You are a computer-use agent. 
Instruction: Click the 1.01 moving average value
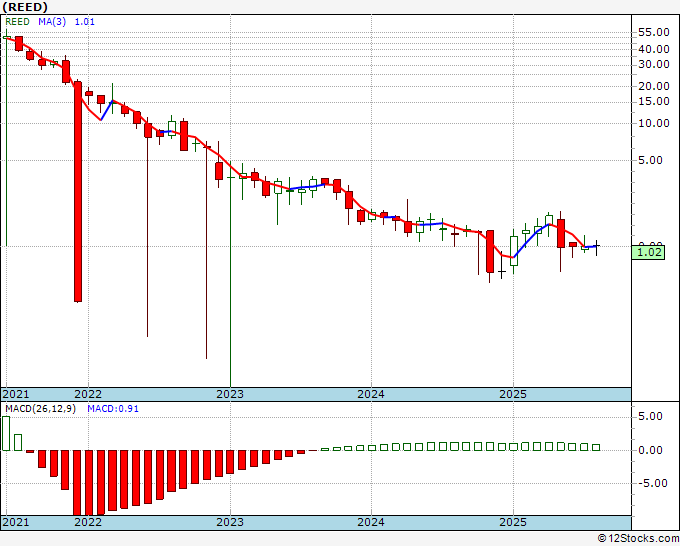pos(85,22)
